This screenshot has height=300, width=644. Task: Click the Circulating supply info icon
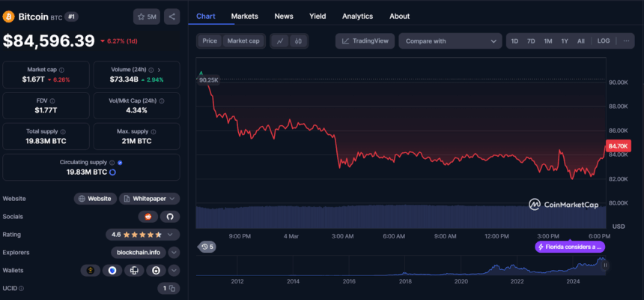(x=112, y=163)
